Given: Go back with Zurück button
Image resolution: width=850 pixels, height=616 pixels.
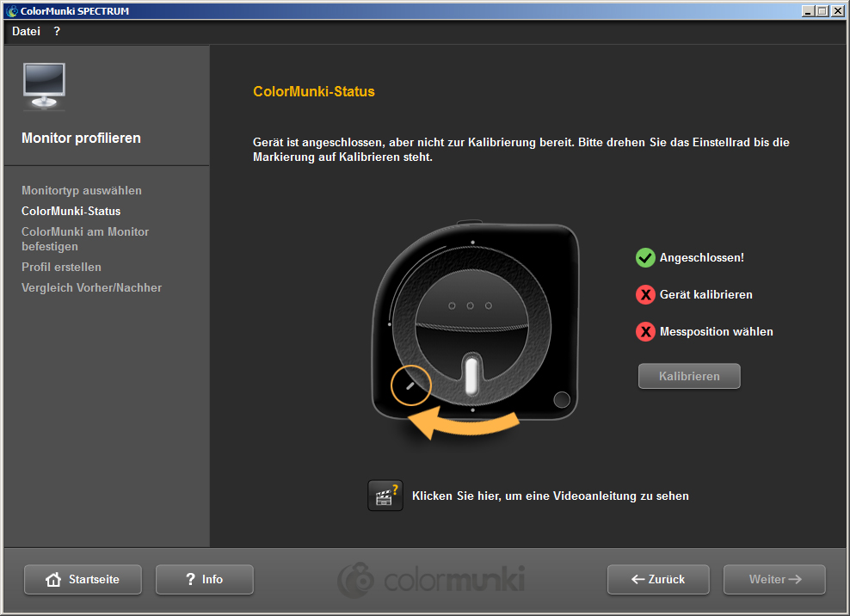Looking at the screenshot, I should click(658, 579).
